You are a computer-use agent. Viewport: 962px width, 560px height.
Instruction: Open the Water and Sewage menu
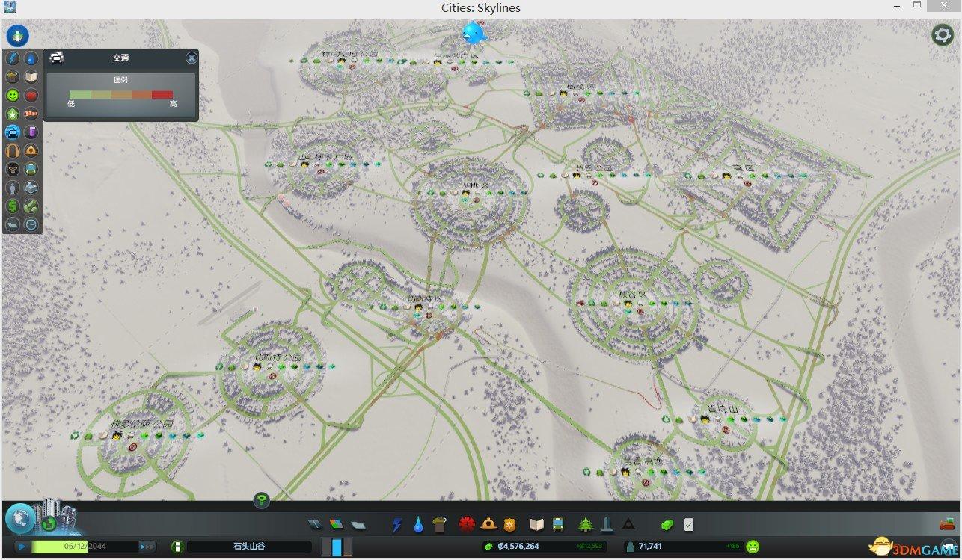pos(418,525)
